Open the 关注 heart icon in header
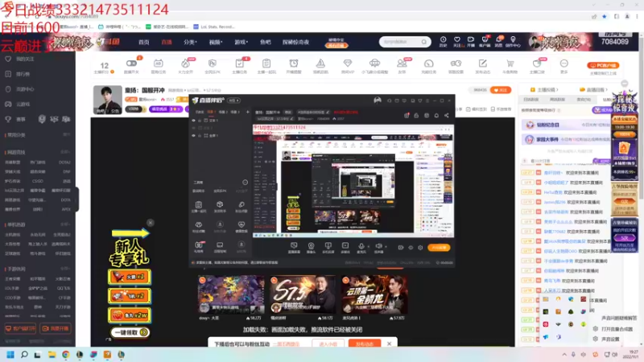The image size is (644, 362). [x=456, y=39]
